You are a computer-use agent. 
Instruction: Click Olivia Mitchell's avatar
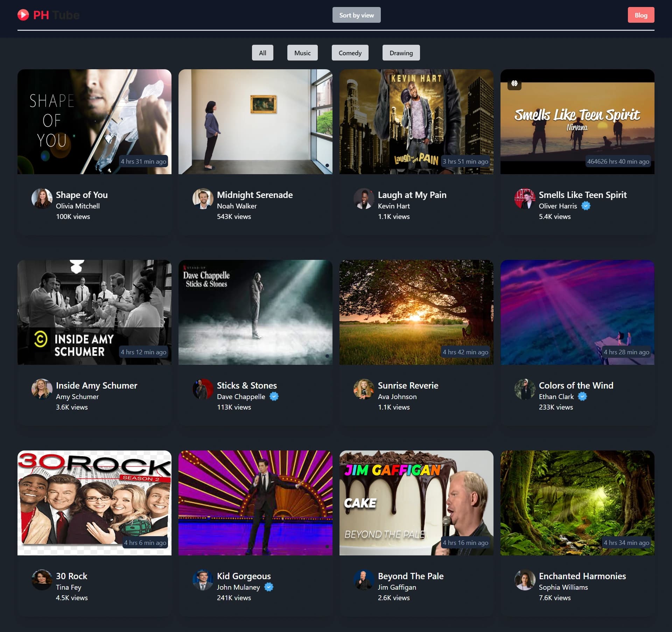42,199
